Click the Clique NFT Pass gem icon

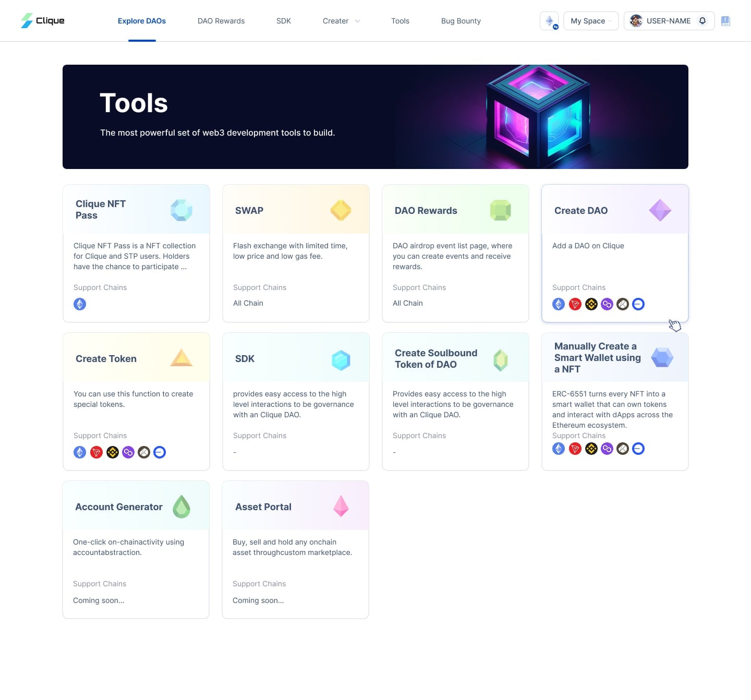[x=181, y=210]
